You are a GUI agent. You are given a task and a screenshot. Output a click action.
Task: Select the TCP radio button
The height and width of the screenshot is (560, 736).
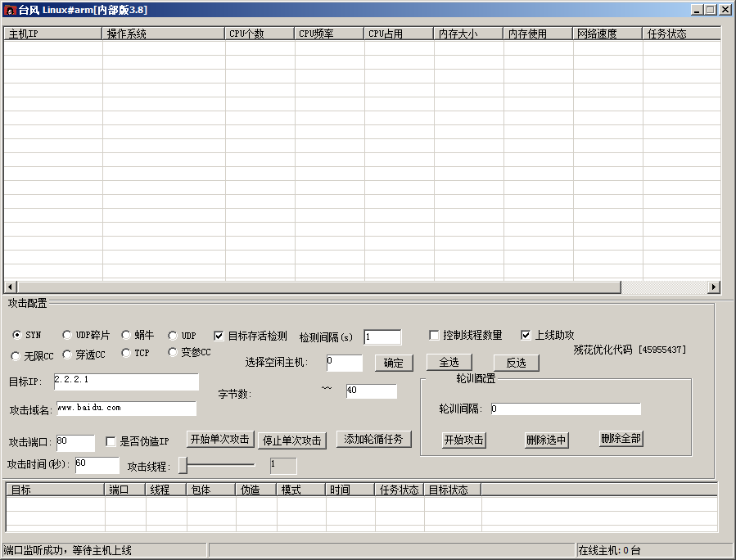[x=126, y=353]
